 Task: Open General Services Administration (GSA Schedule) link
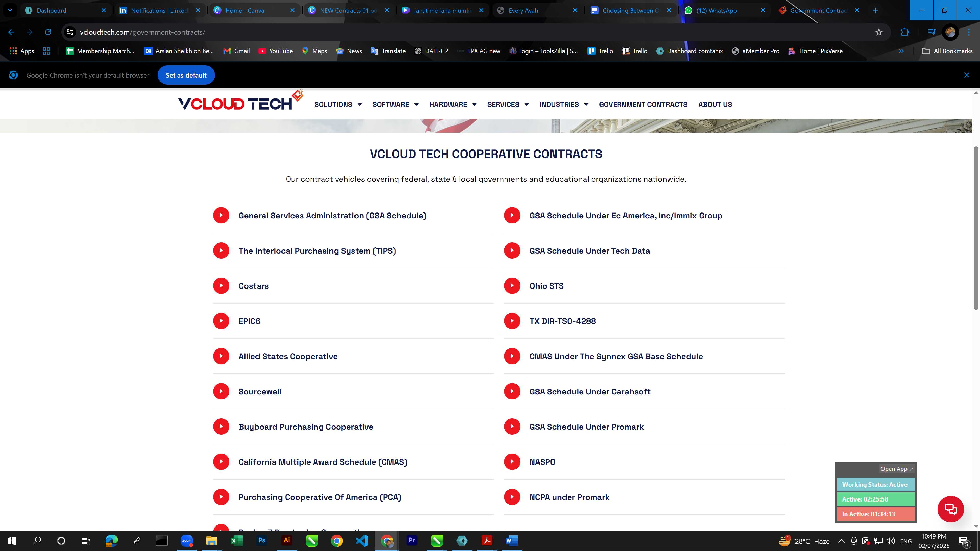(332, 216)
